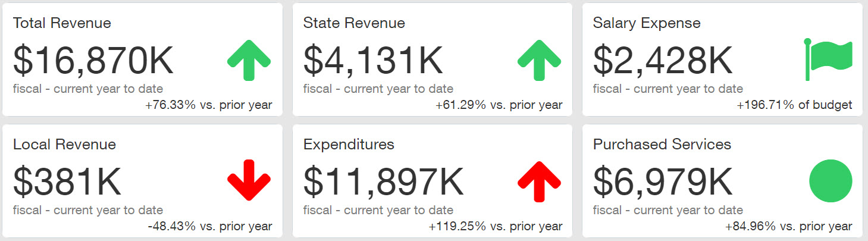Click the Purchased Services card title
This screenshot has width=868, height=241.
click(662, 145)
